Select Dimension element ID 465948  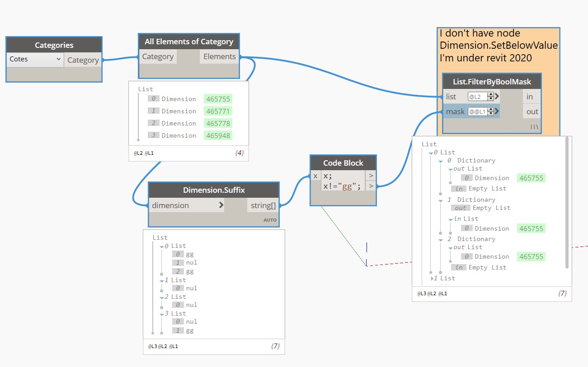218,135
